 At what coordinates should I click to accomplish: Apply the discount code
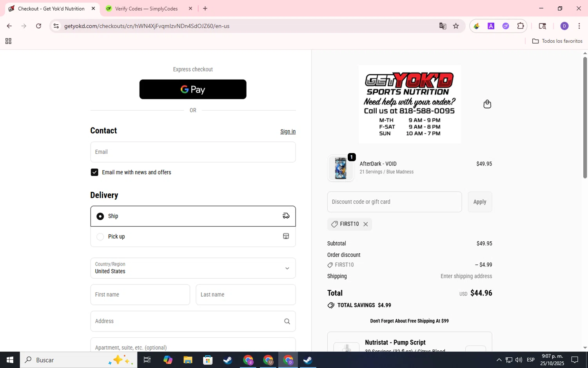480,202
